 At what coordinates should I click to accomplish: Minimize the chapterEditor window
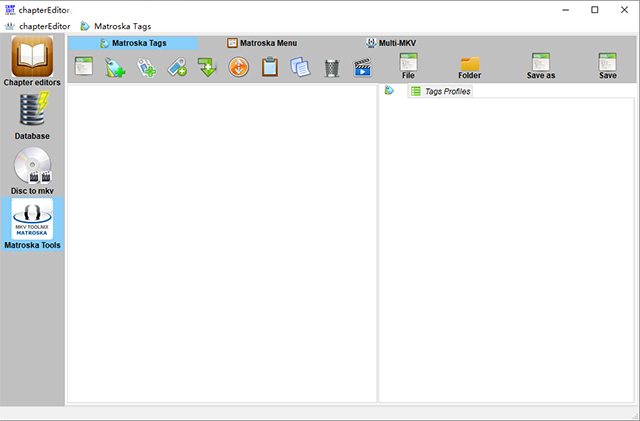coord(566,10)
